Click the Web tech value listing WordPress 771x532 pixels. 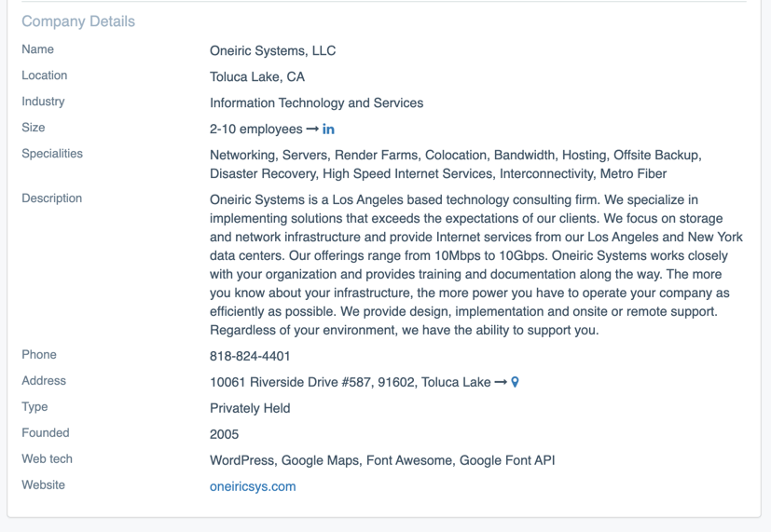point(382,460)
